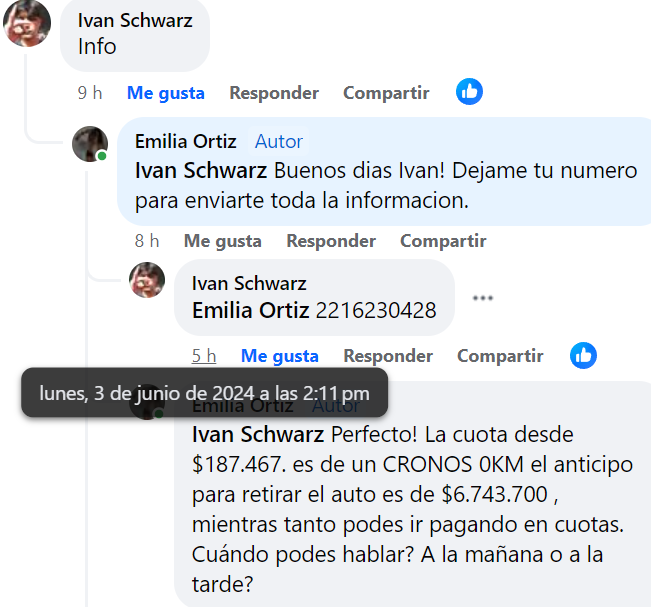Open the three-dot options menu beside phone number comment
The width and height of the screenshot is (651, 607).
point(483,298)
